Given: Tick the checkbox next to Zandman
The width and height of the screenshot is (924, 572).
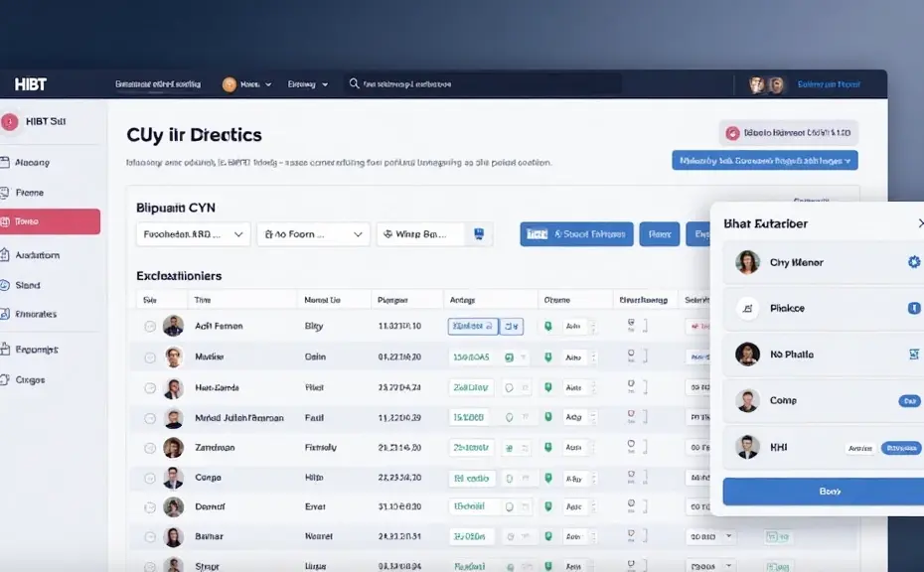Looking at the screenshot, I should pyautogui.click(x=150, y=448).
